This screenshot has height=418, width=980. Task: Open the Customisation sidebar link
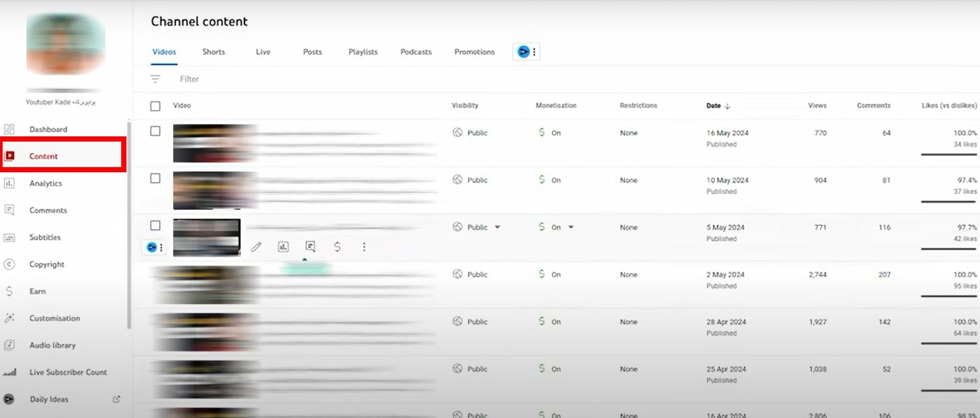55,318
